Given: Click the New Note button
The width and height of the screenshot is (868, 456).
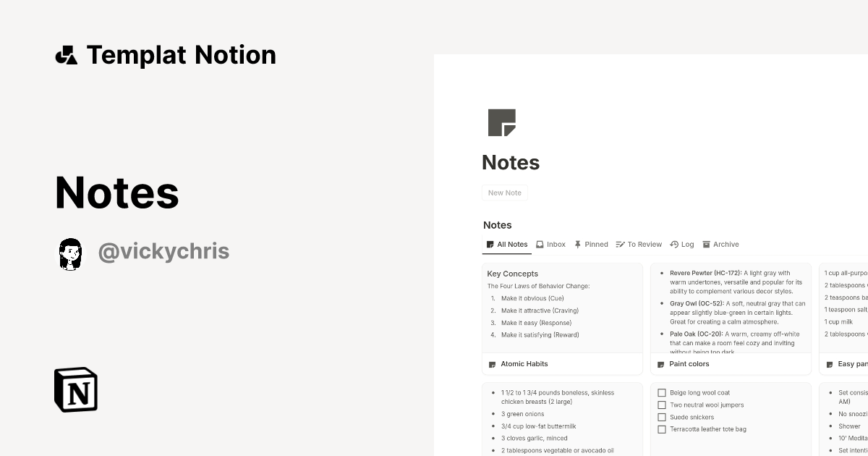Looking at the screenshot, I should [505, 193].
